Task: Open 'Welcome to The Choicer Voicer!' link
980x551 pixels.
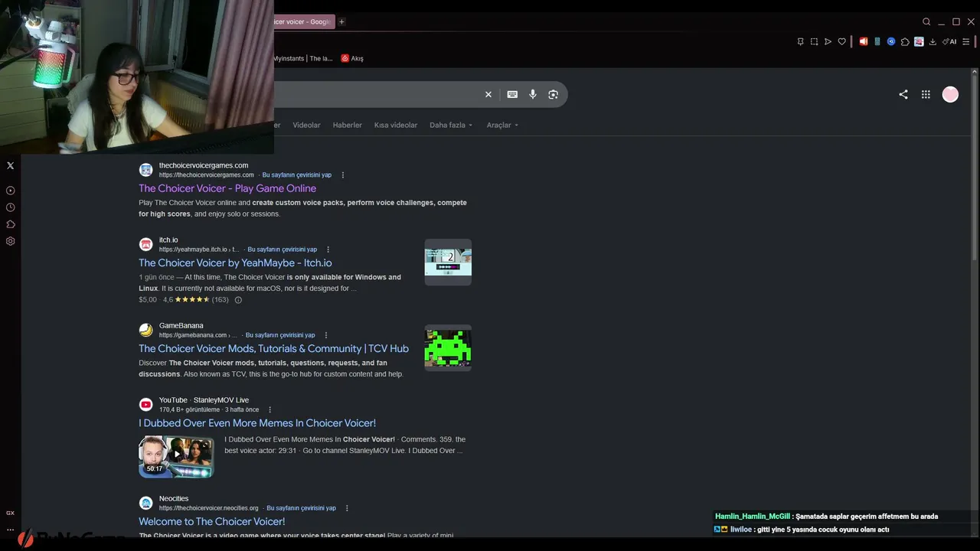Action: 211,521
